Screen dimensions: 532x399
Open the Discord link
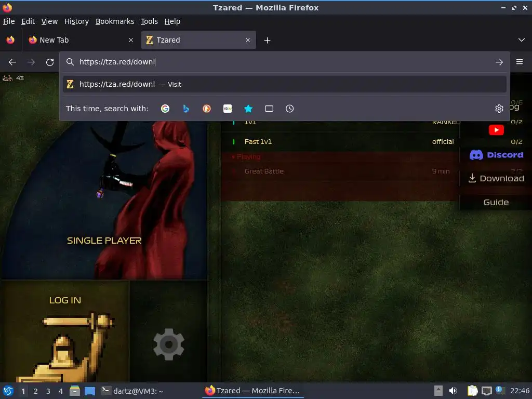(496, 155)
